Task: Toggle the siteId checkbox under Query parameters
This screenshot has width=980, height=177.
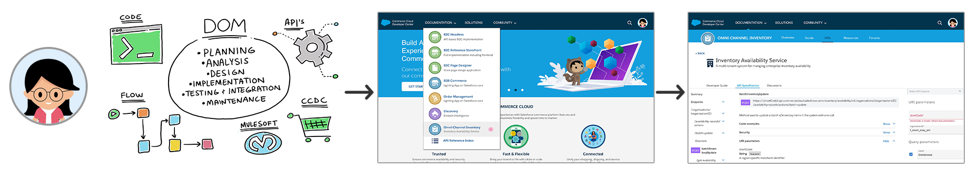Action: click(911, 155)
